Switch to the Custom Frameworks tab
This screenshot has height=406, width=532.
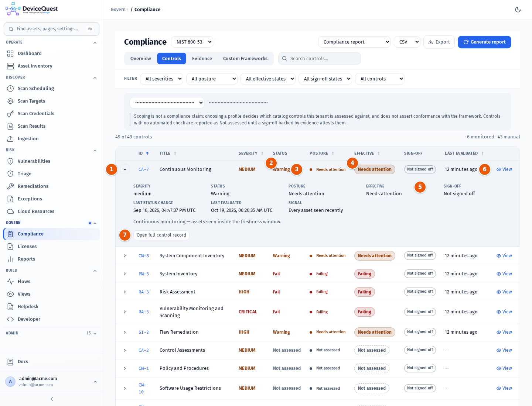tap(245, 59)
